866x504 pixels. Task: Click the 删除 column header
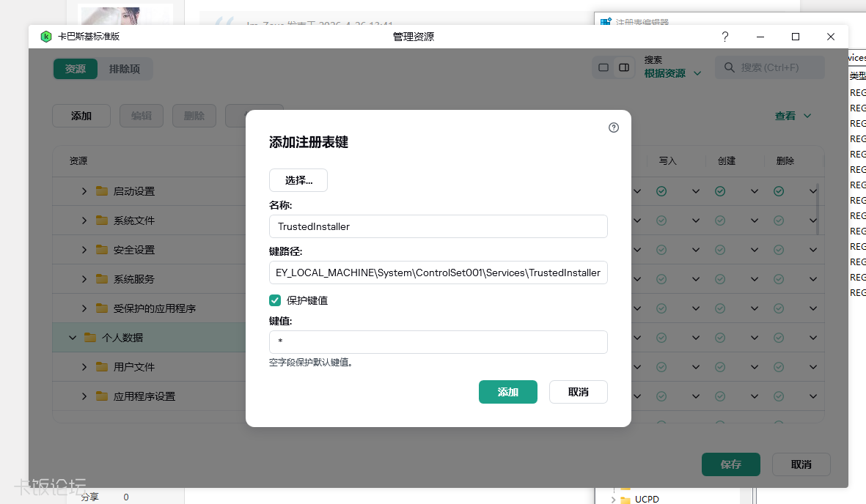785,160
